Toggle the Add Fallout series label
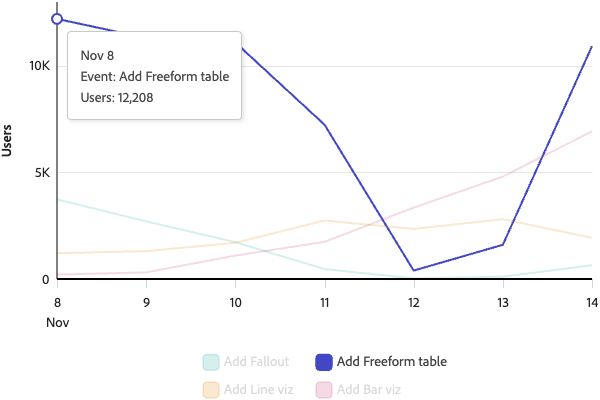The image size is (600, 400). pyautogui.click(x=256, y=362)
